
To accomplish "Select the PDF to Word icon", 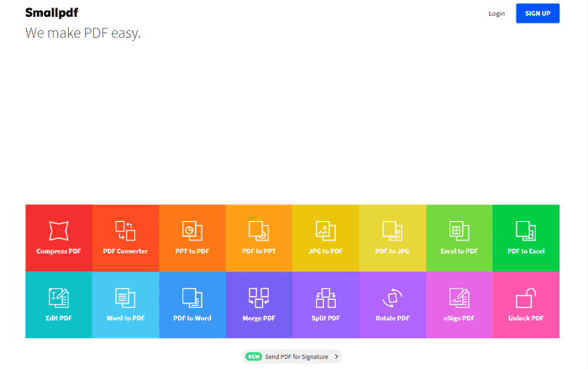I will click(192, 298).
